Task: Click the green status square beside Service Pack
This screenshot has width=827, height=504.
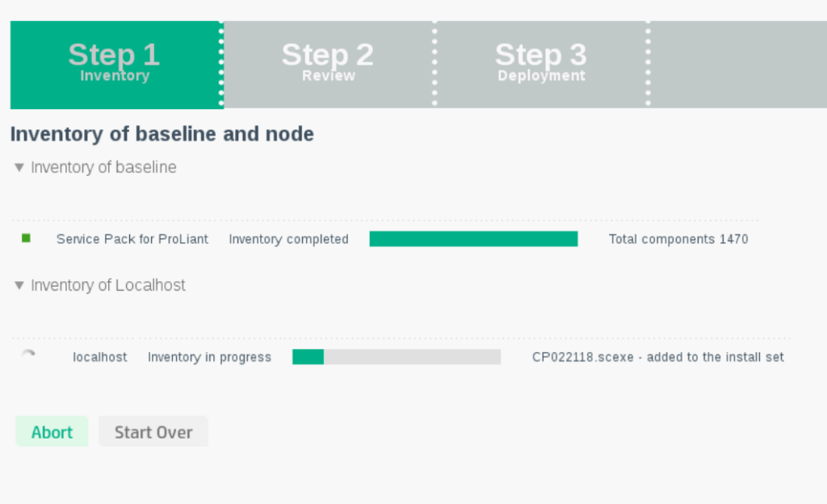Action: [x=26, y=238]
